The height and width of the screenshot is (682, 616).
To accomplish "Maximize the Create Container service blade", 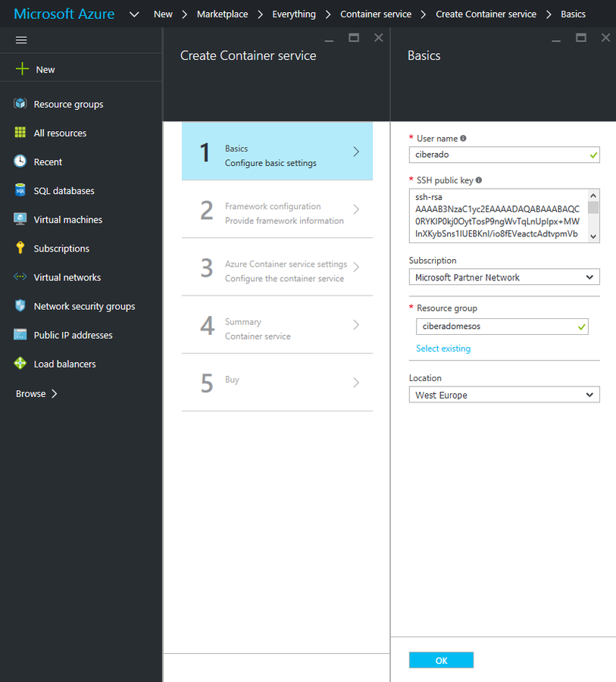I will tap(354, 38).
